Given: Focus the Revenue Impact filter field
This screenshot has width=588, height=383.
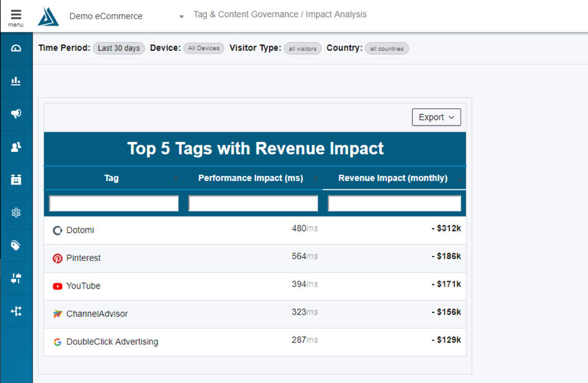Looking at the screenshot, I should (x=394, y=203).
